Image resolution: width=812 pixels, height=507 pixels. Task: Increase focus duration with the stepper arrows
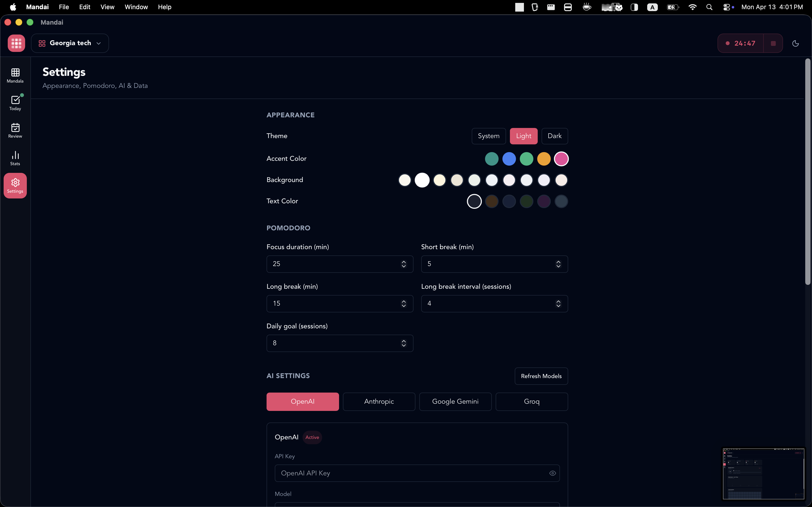404,262
